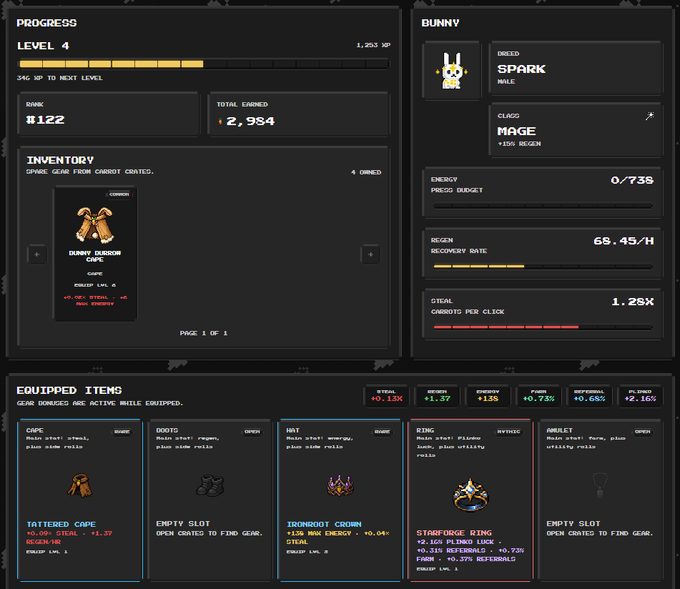Click the Referral +0.68% bonus chip
680x589 pixels.
(x=589, y=396)
